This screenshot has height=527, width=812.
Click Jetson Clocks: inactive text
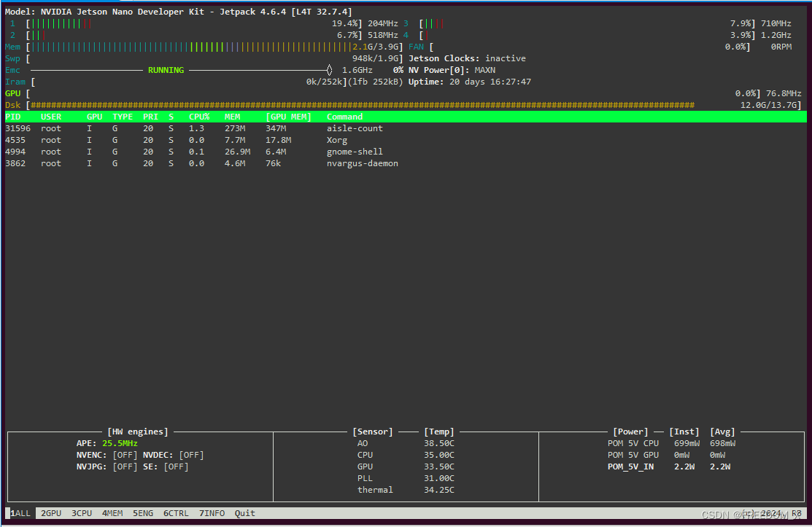click(x=467, y=58)
